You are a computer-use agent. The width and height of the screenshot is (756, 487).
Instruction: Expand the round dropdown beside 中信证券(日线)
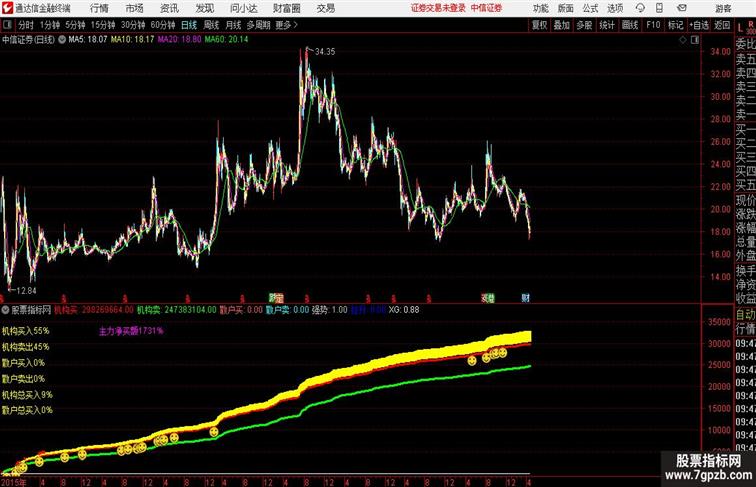62,40
